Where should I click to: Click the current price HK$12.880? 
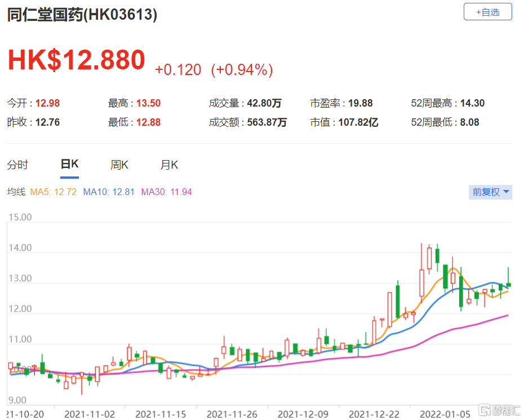[x=77, y=60]
